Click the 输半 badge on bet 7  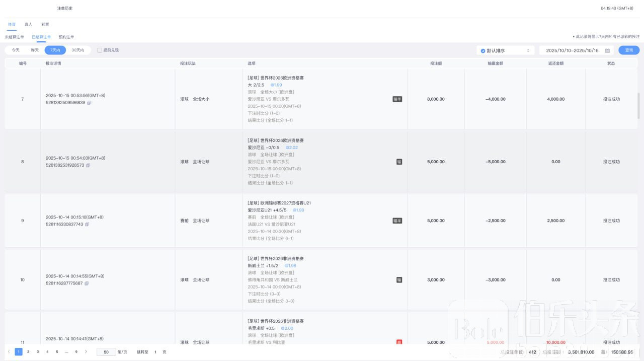click(397, 99)
